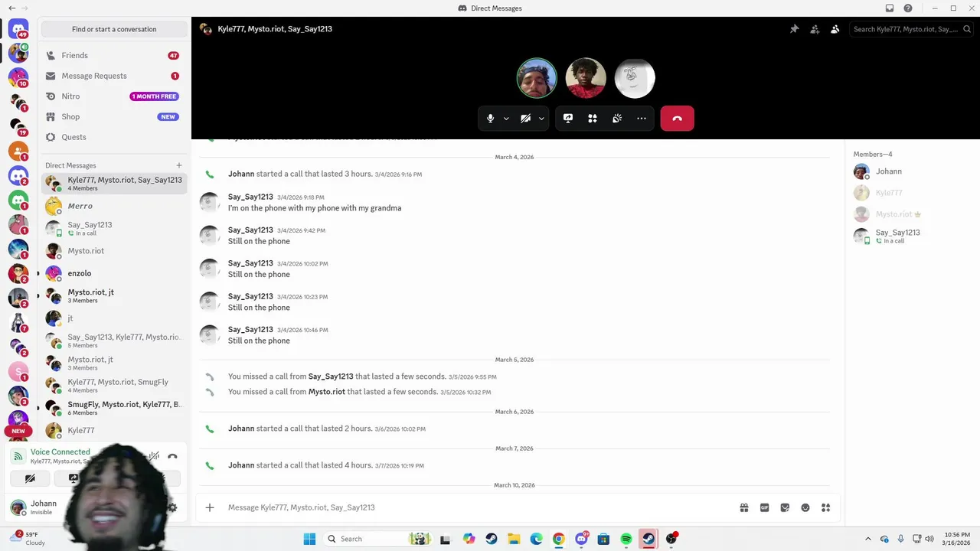Click Say_Say1213 grandma message username
The height and width of the screenshot is (551, 980).
click(x=250, y=197)
